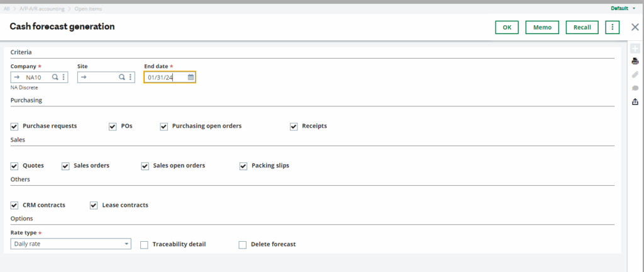This screenshot has width=644, height=272.
Task: Click the Sales section heading
Action: [x=18, y=140]
